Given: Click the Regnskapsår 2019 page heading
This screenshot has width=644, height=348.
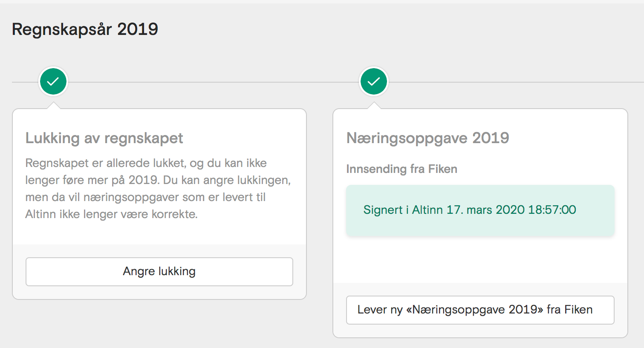Looking at the screenshot, I should (85, 29).
